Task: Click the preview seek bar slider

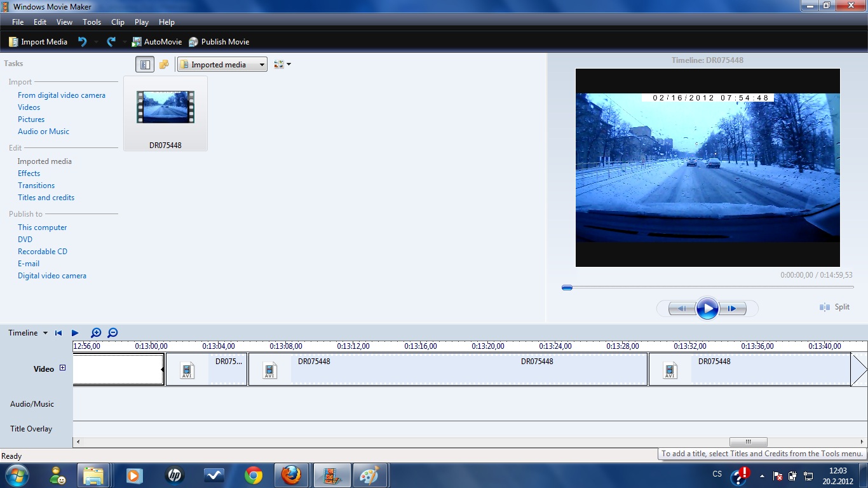Action: (x=567, y=288)
